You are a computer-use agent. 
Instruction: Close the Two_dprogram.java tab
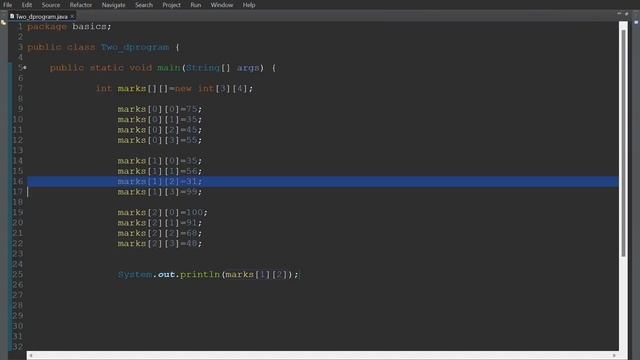(x=72, y=16)
